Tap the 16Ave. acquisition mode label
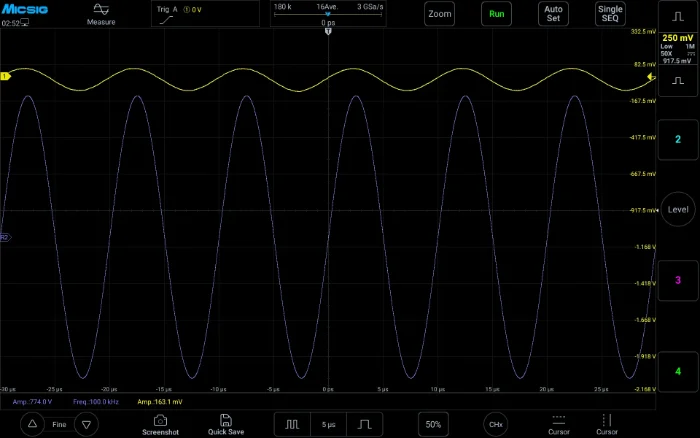 coord(327,7)
